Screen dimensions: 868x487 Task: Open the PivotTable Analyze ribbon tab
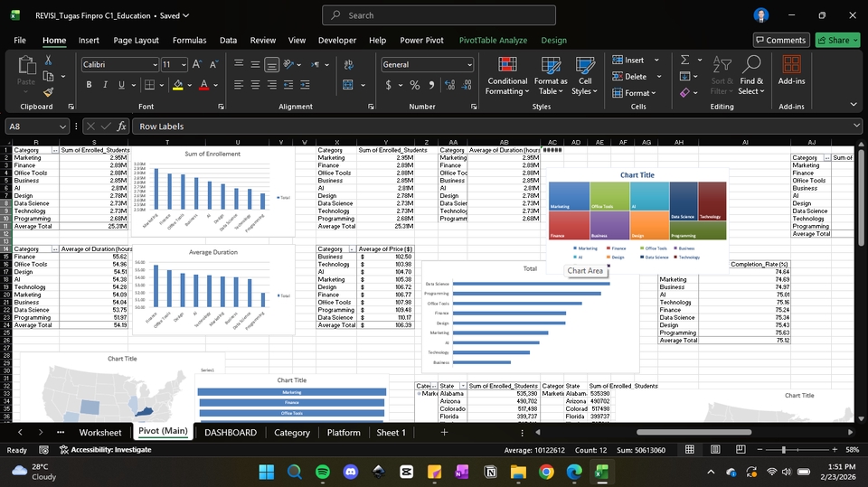click(x=493, y=41)
